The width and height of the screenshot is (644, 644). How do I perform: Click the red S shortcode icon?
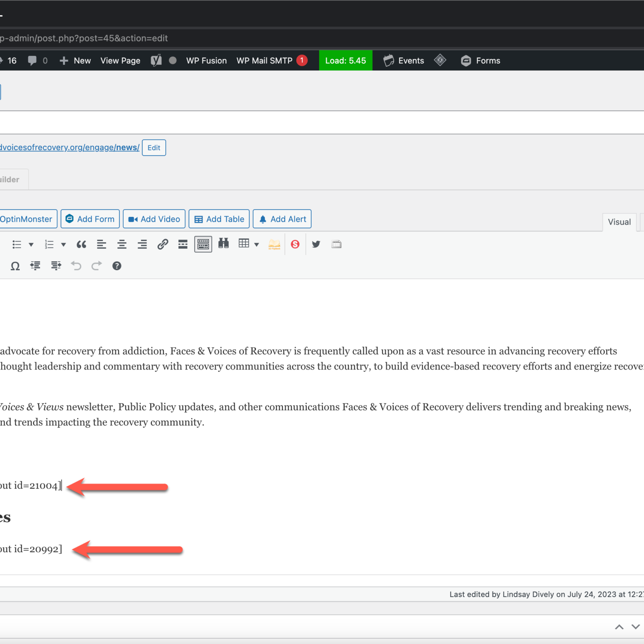pos(295,244)
